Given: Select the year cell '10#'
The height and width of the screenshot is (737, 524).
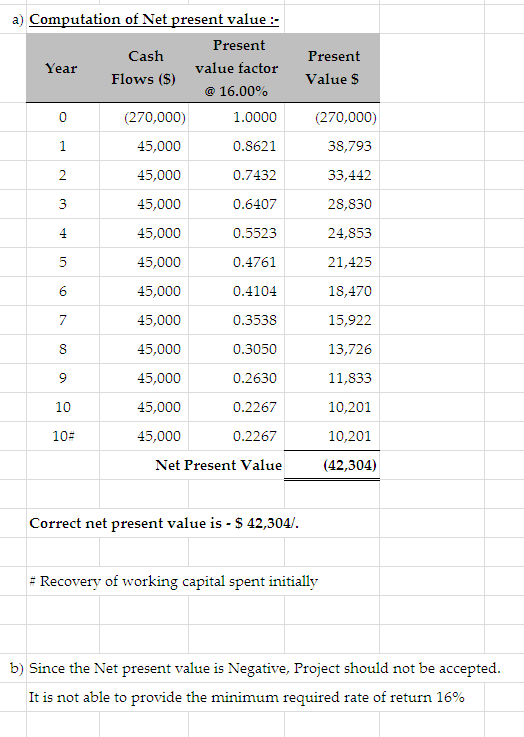Looking at the screenshot, I should (63, 436).
